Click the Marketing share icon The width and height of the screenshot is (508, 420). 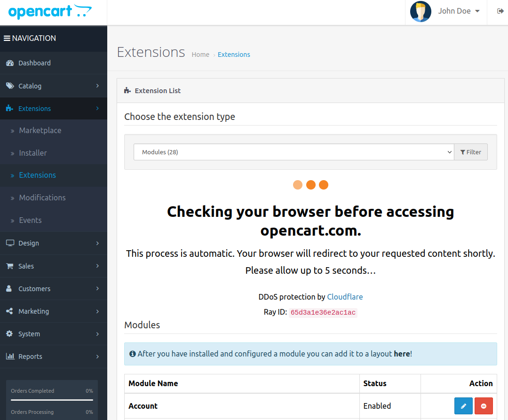tap(9, 311)
